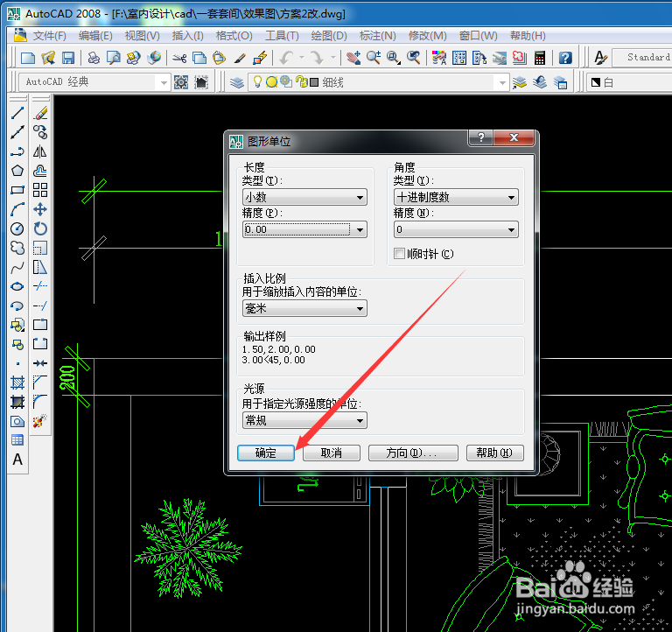672x632 pixels.
Task: Open the 视图(V) menu
Action: [143, 36]
